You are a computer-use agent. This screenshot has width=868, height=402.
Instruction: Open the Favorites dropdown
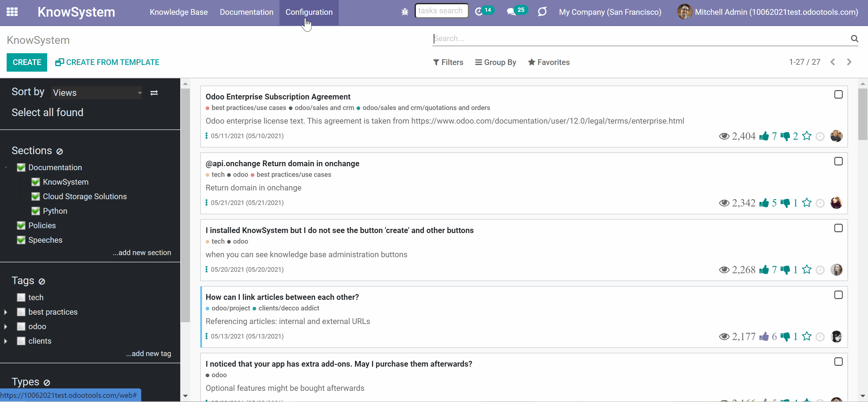pyautogui.click(x=549, y=63)
